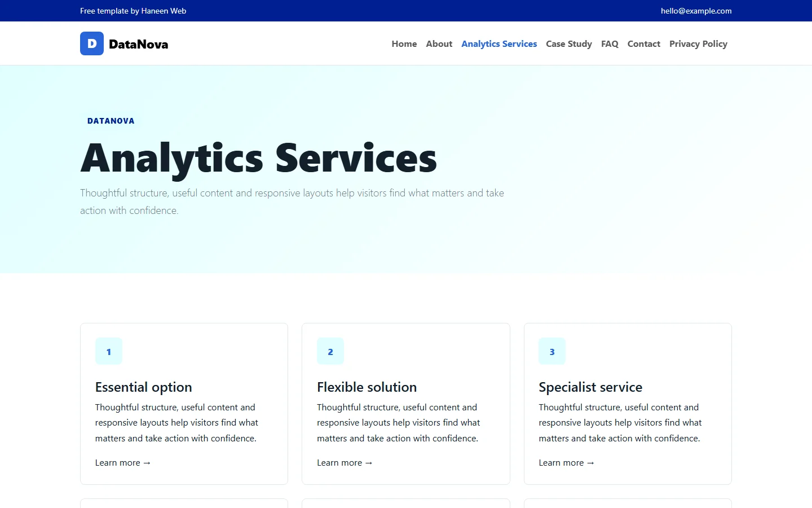Screen dimensions: 812x508
Task: Click Learn more under Specialist service
Action: (566, 463)
